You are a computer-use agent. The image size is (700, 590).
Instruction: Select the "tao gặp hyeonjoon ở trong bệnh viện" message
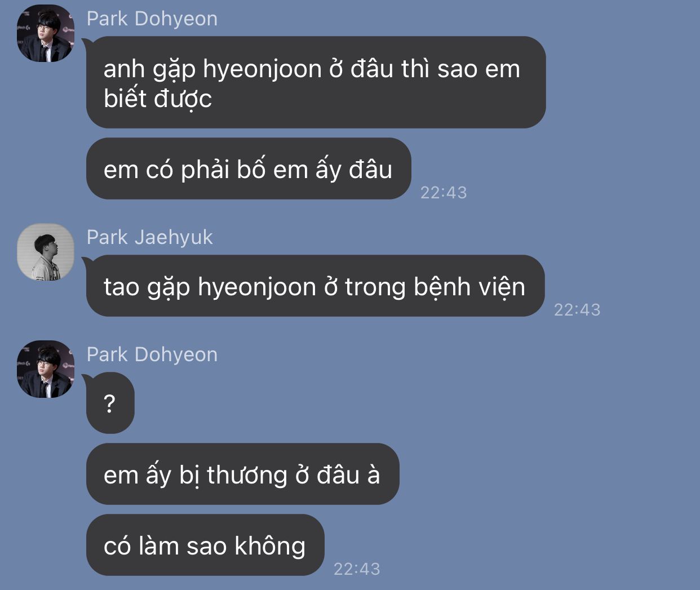click(315, 286)
